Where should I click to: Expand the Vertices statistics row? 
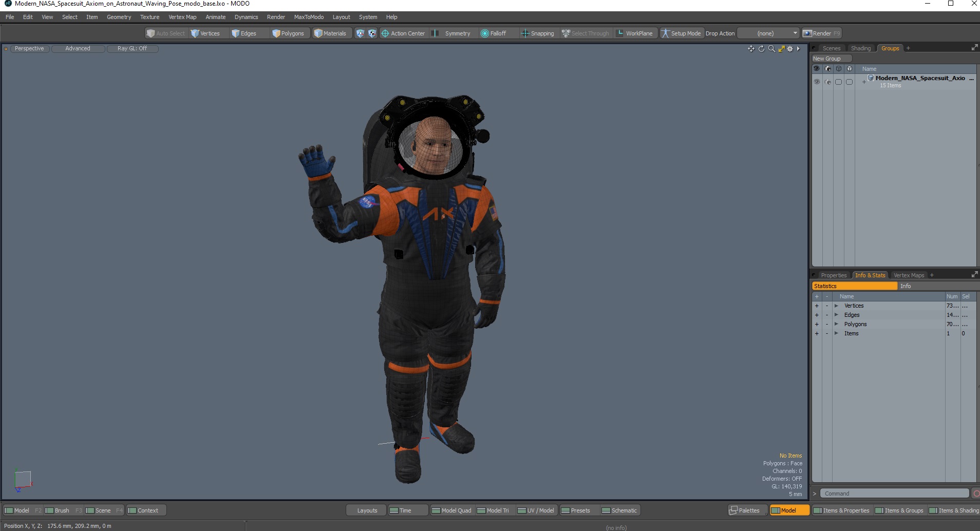[836, 306]
